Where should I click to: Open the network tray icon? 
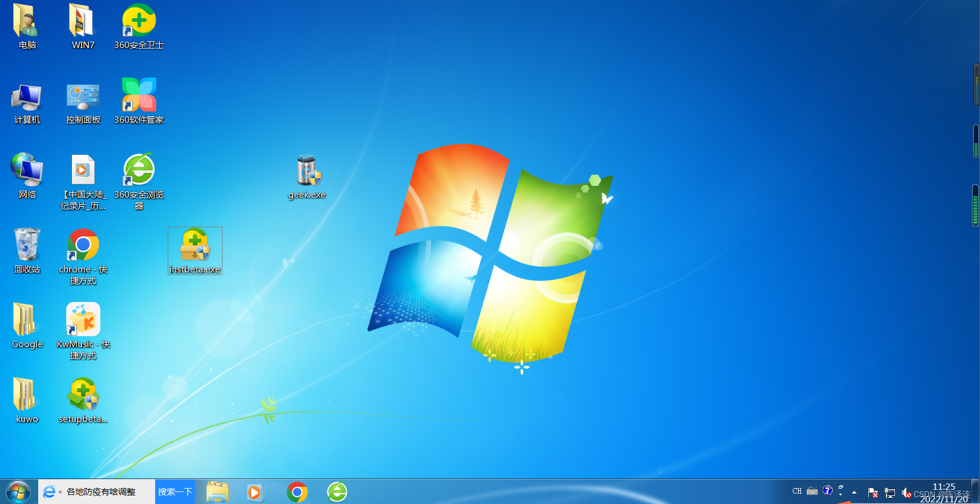pos(890,492)
